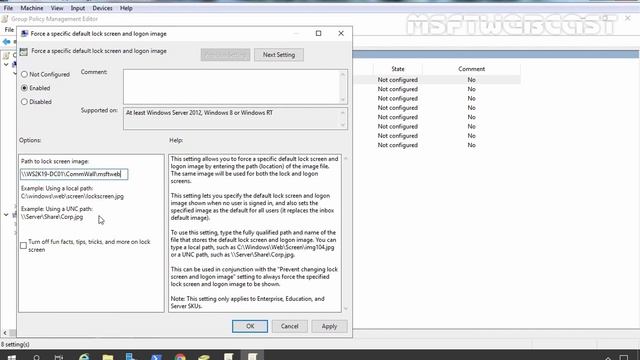Maximize the policy setting dialog
640x360 pixels.
318,33
